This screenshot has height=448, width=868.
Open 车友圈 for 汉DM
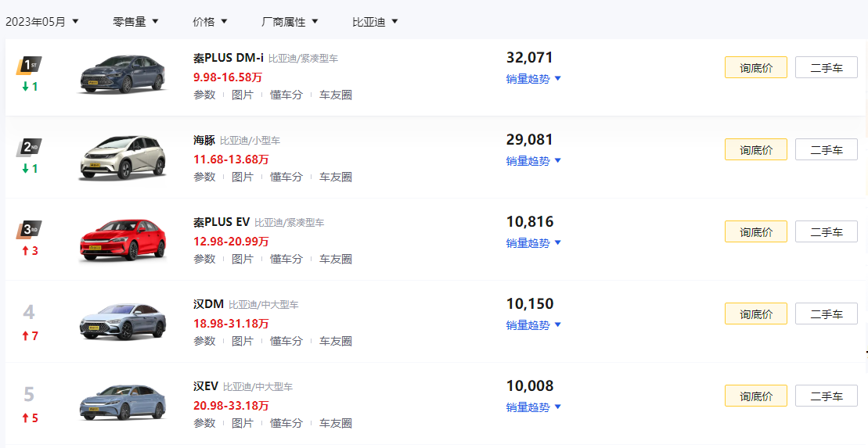(x=336, y=341)
